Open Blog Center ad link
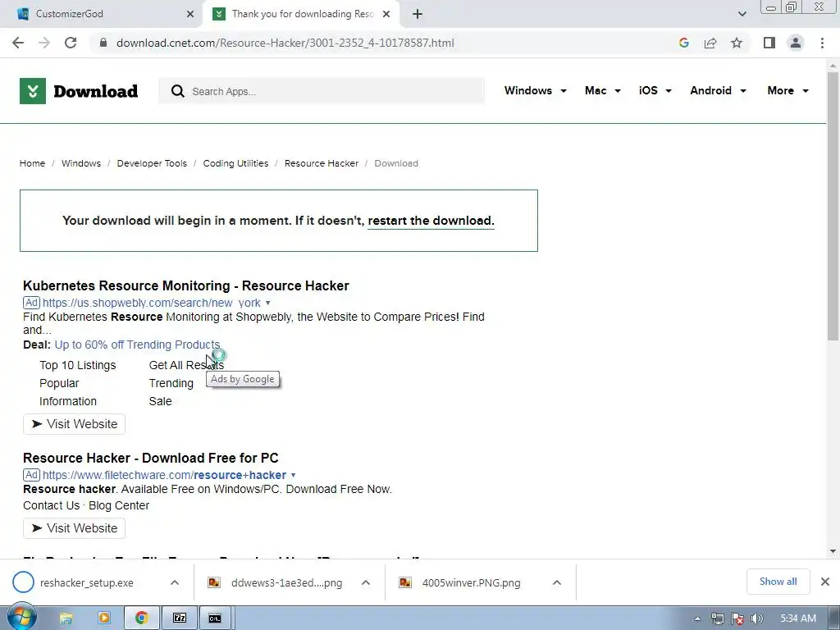Viewport: 840px width, 630px height. point(119,505)
